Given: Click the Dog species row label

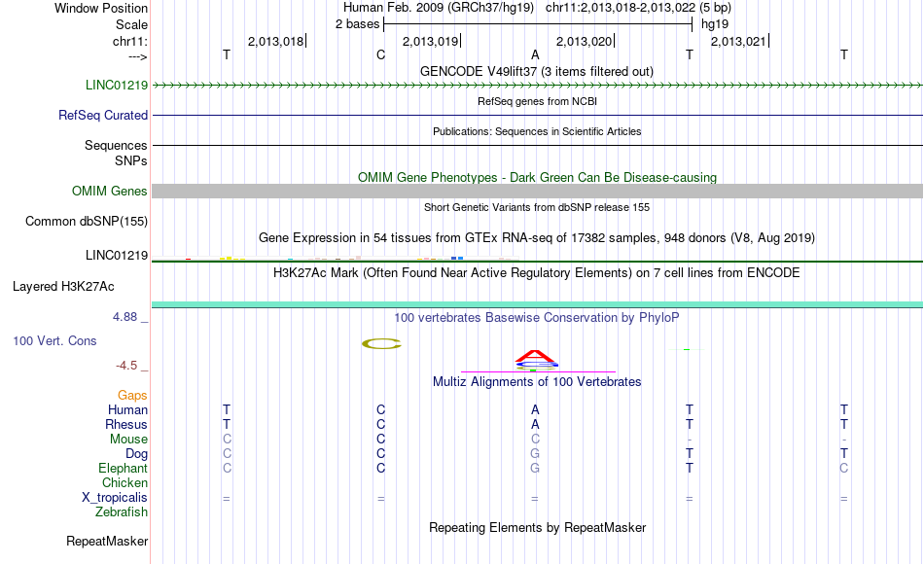Looking at the screenshot, I should point(136,454).
